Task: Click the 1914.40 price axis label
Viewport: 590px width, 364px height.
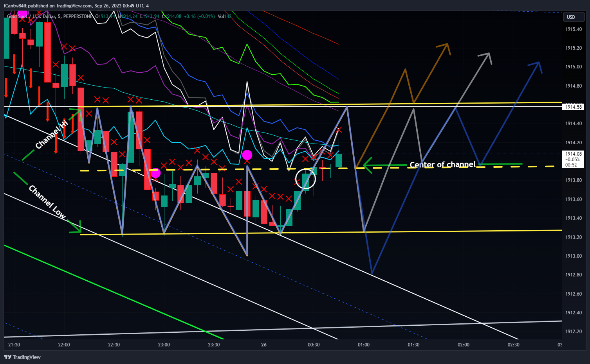Action: (574, 124)
